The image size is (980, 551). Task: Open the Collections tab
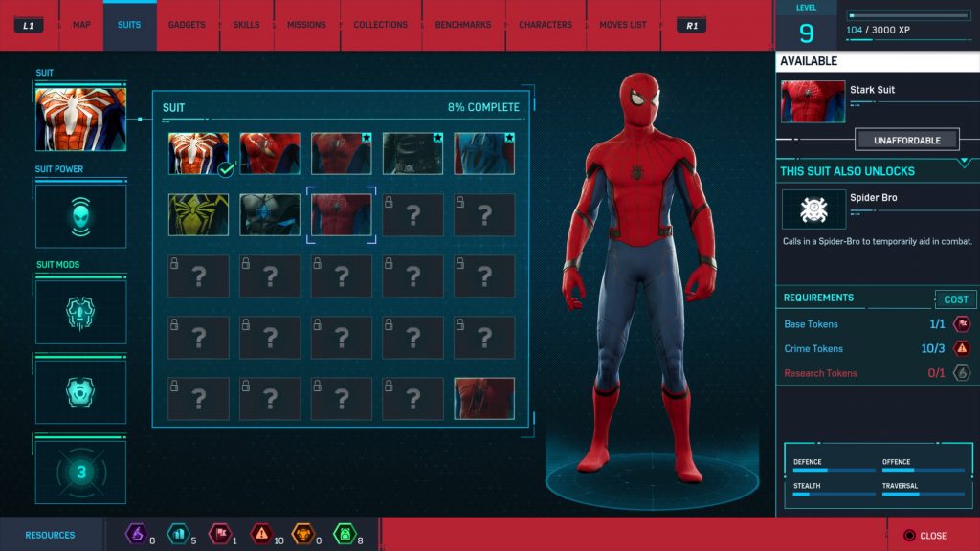381,25
